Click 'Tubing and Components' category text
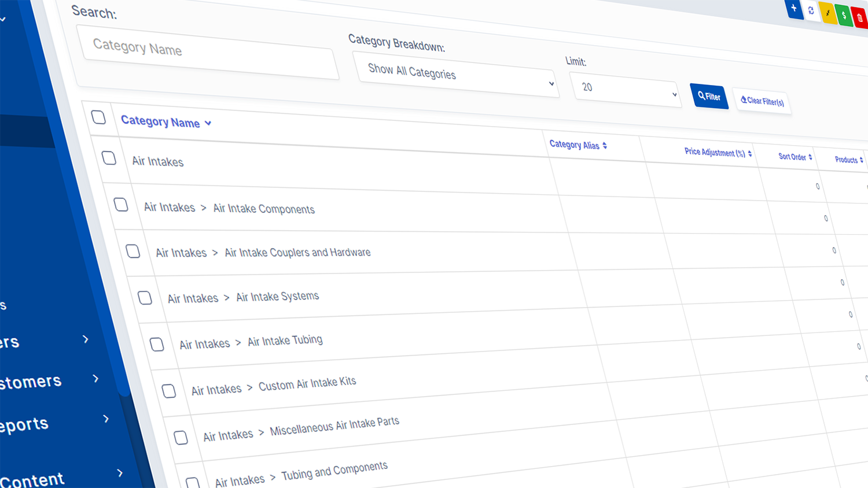 334,471
